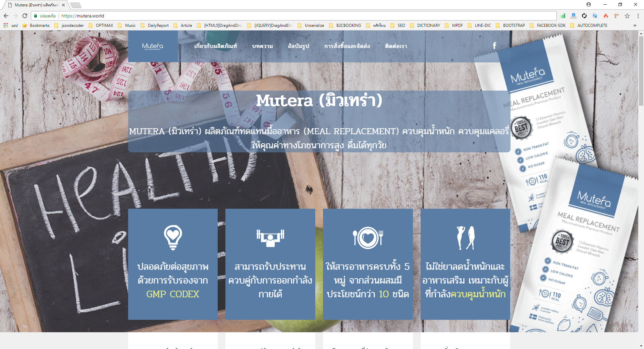Open the green bar chart extension

point(563,16)
